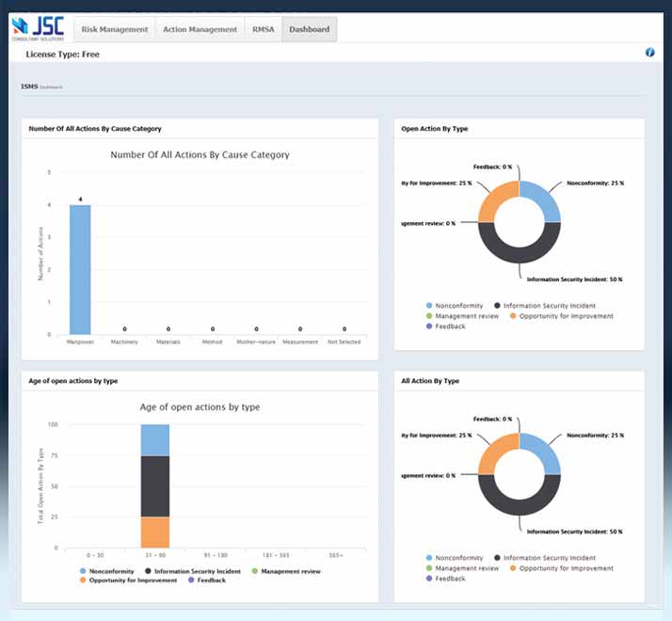
Task: Toggle Information Security Incident legend in All Action By Type
Action: click(x=549, y=558)
